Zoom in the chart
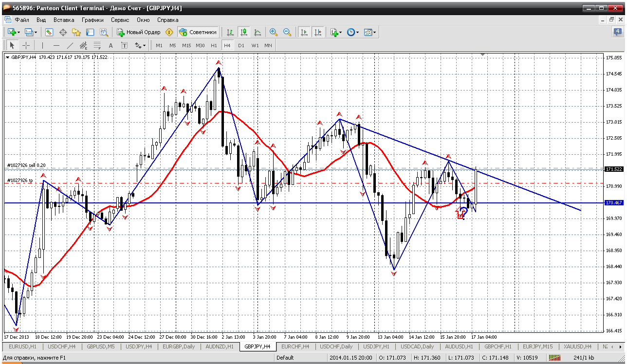This screenshot has height=364, width=627. (274, 32)
